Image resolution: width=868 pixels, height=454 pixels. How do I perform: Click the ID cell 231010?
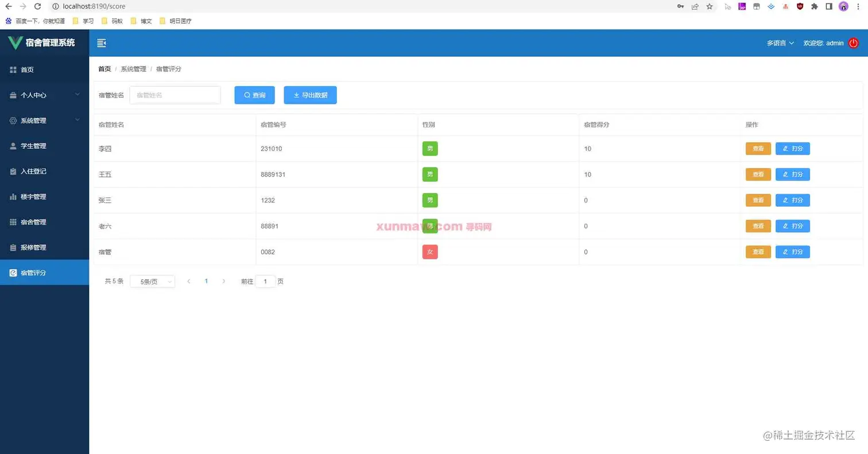271,149
